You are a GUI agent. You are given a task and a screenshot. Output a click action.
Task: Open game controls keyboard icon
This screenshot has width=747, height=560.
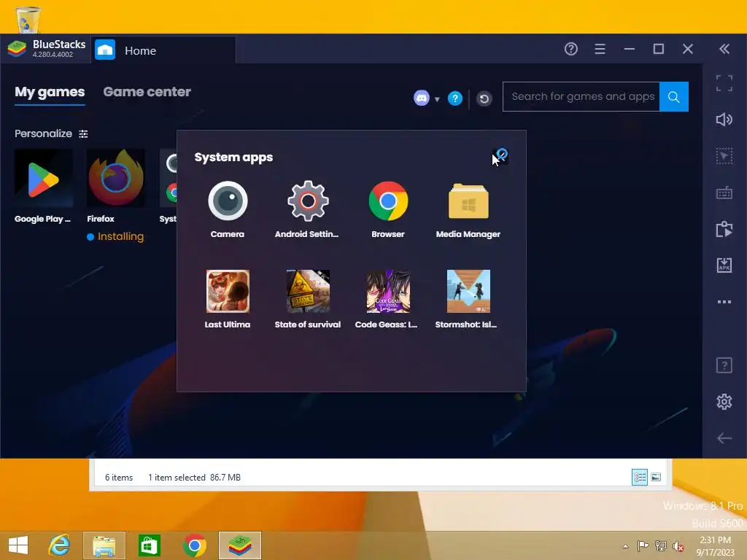click(724, 192)
